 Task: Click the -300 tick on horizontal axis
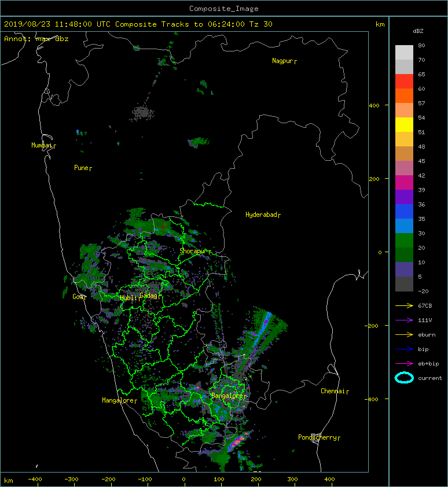(71, 479)
